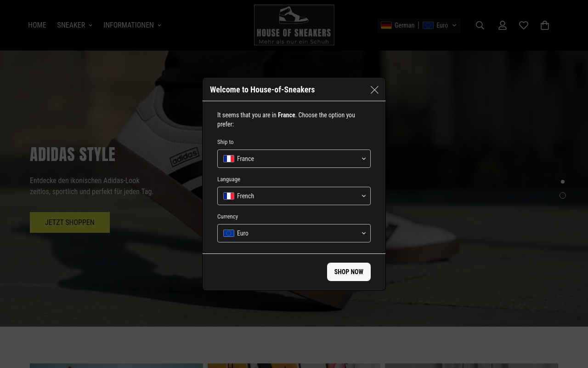
Task: Open the Currency Euro dropdown
Action: [x=294, y=233]
